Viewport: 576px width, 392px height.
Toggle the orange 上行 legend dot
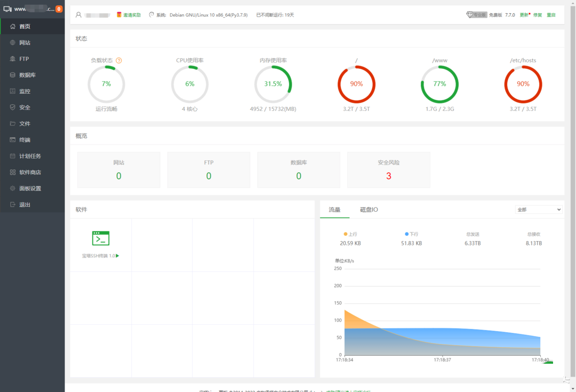(x=345, y=234)
